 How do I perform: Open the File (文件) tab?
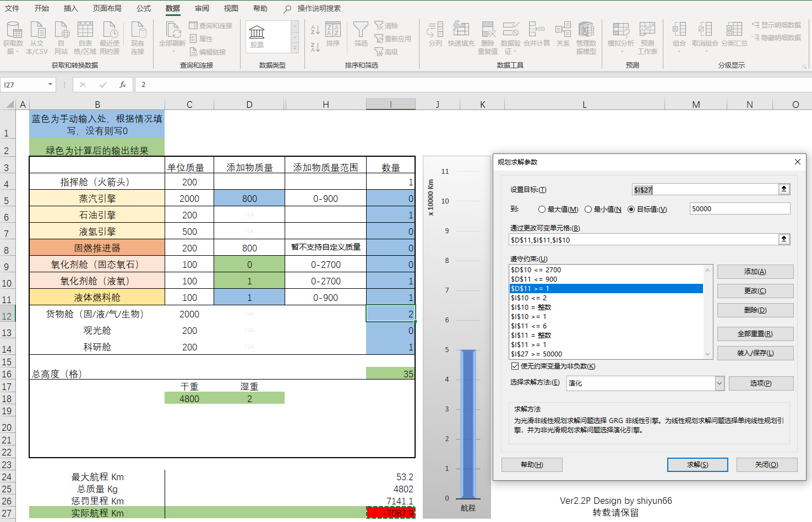12,8
